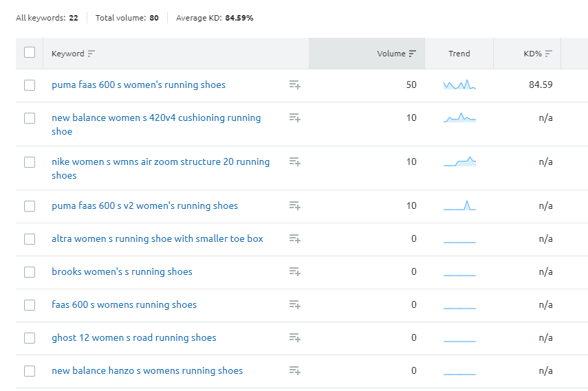This screenshot has height=391, width=588.
Task: Sort by KD% column header
Action: [x=532, y=54]
